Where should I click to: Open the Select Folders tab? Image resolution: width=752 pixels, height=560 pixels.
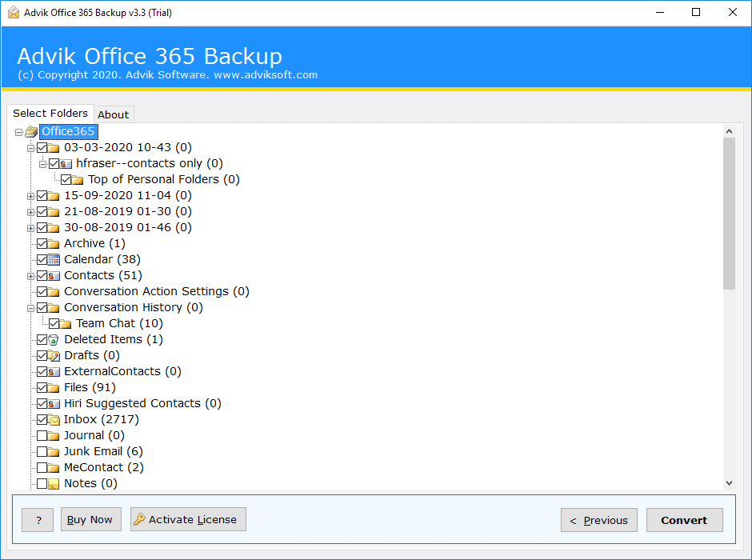pos(50,113)
